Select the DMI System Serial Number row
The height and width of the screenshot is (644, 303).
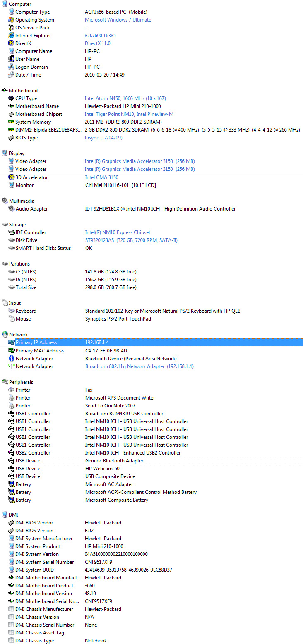point(151,562)
